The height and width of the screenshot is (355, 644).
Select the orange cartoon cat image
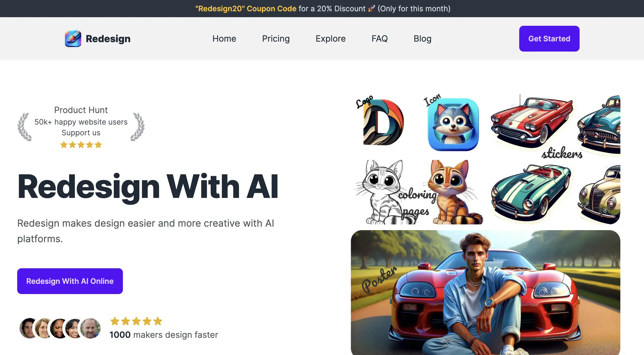[x=453, y=192]
